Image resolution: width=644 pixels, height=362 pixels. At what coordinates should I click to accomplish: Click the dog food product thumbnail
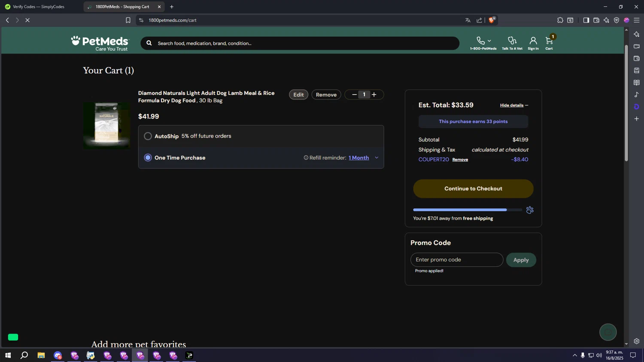click(106, 125)
